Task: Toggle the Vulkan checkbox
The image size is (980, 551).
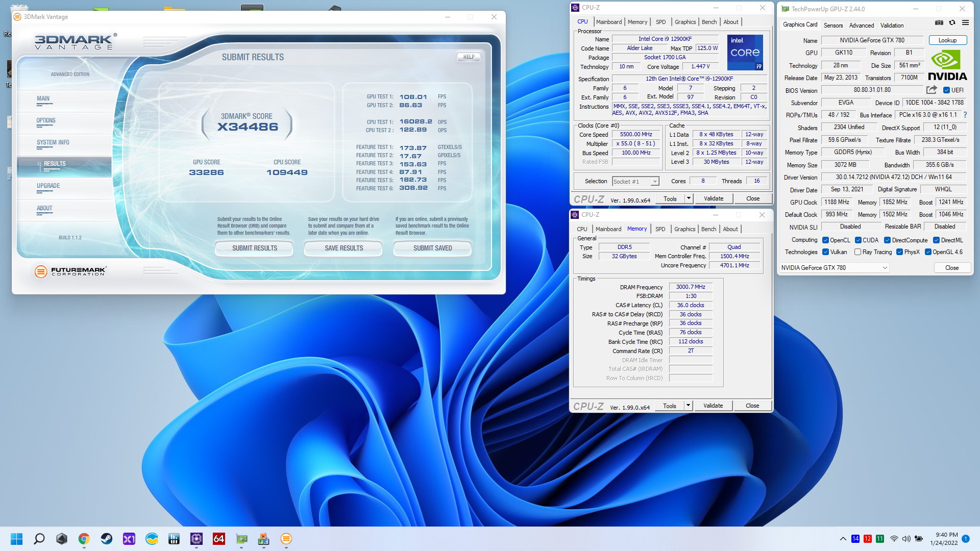Action: pyautogui.click(x=825, y=252)
